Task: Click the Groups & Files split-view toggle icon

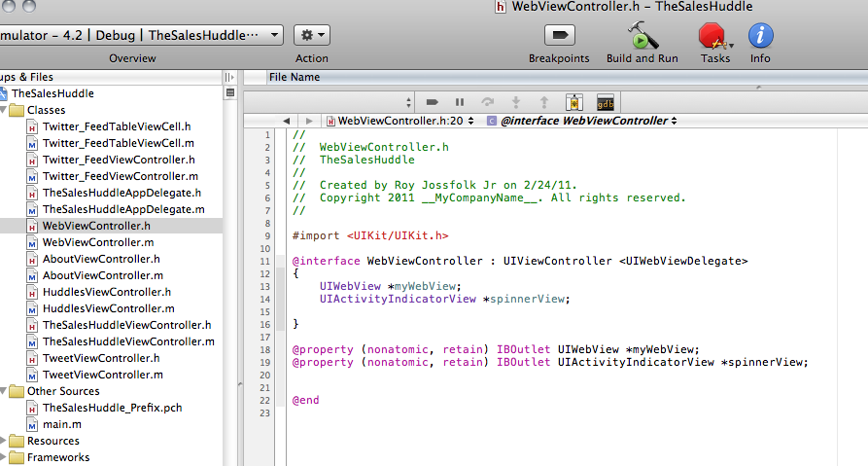Action: pyautogui.click(x=229, y=78)
